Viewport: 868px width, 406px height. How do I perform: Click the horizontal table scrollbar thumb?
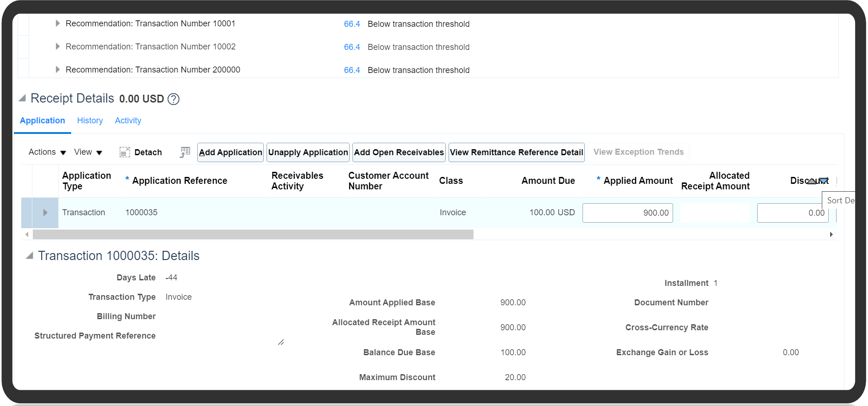[x=253, y=235]
